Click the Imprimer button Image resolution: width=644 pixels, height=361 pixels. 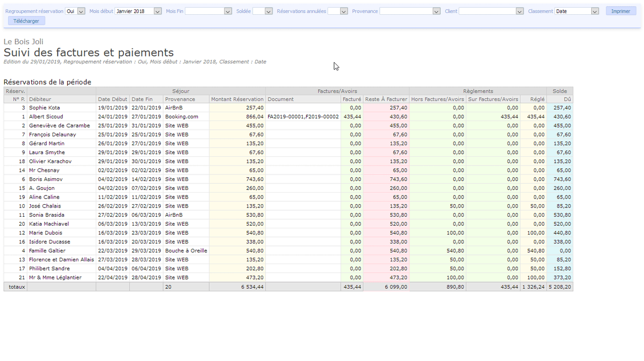coord(620,11)
